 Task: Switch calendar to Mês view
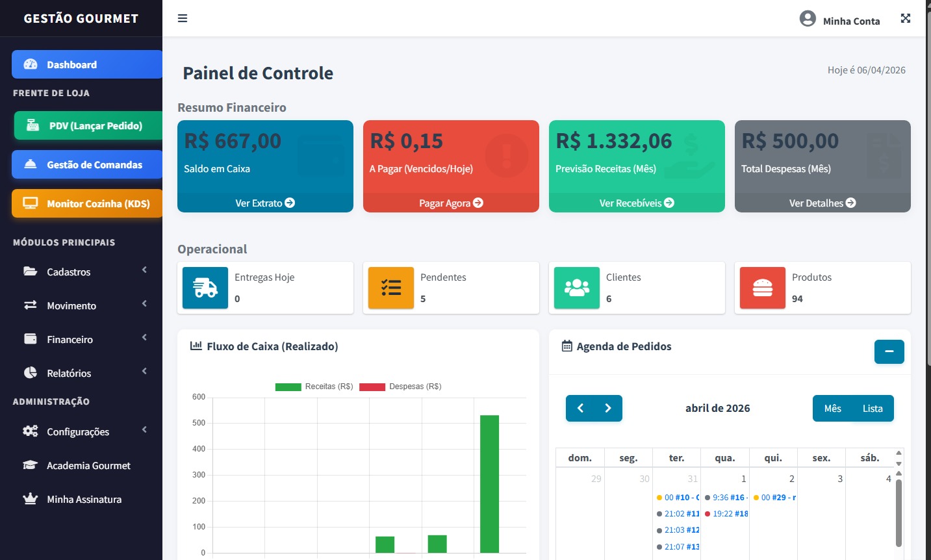click(x=832, y=408)
